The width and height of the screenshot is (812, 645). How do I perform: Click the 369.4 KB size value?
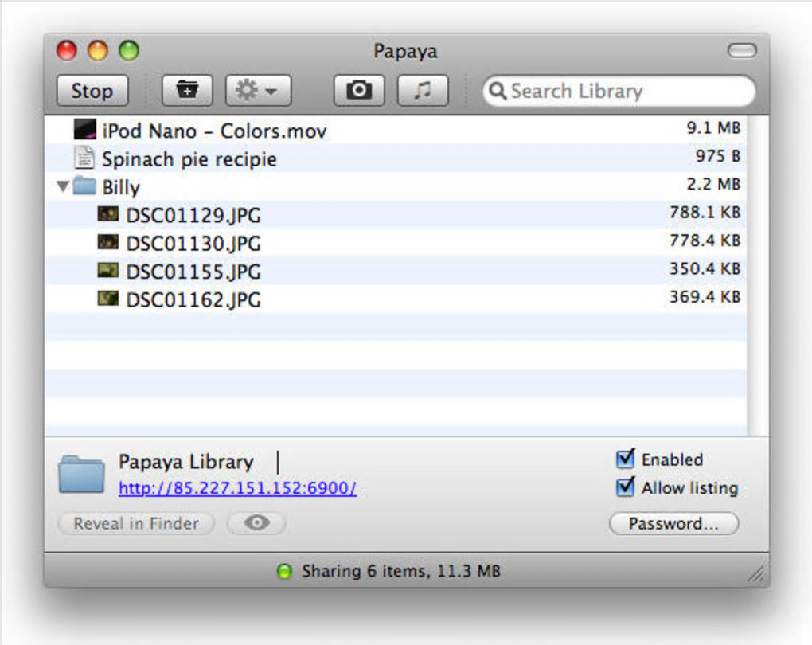point(705,296)
